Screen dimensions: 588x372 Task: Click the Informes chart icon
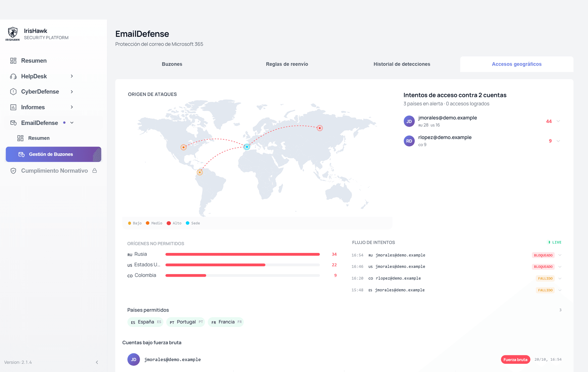coord(13,107)
